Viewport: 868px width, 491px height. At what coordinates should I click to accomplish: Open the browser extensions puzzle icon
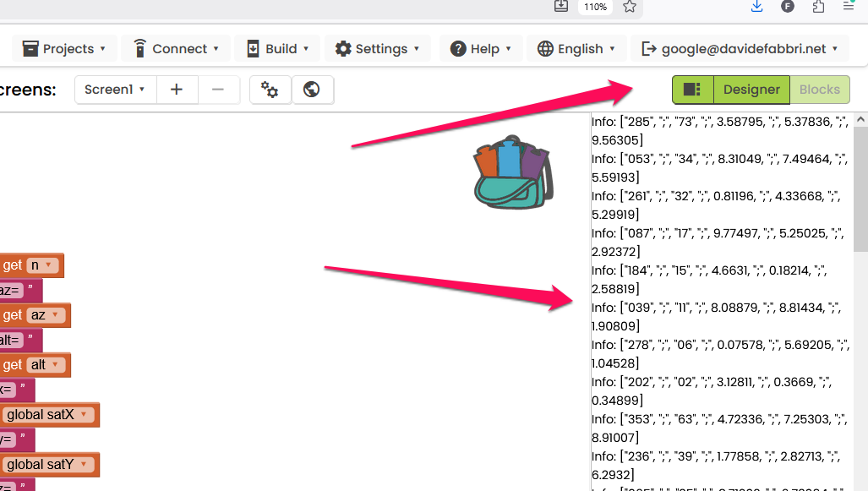click(x=818, y=7)
